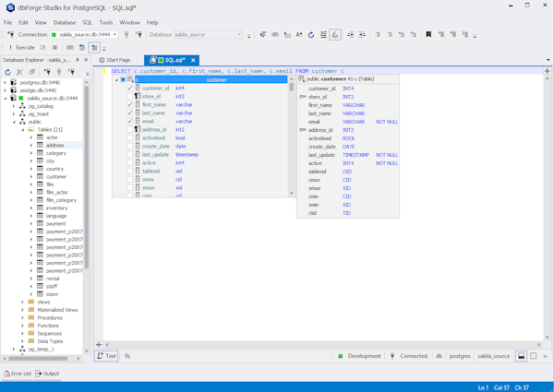Click the stop execution square icon
Screen dimensions: 554x392
tap(54, 47)
